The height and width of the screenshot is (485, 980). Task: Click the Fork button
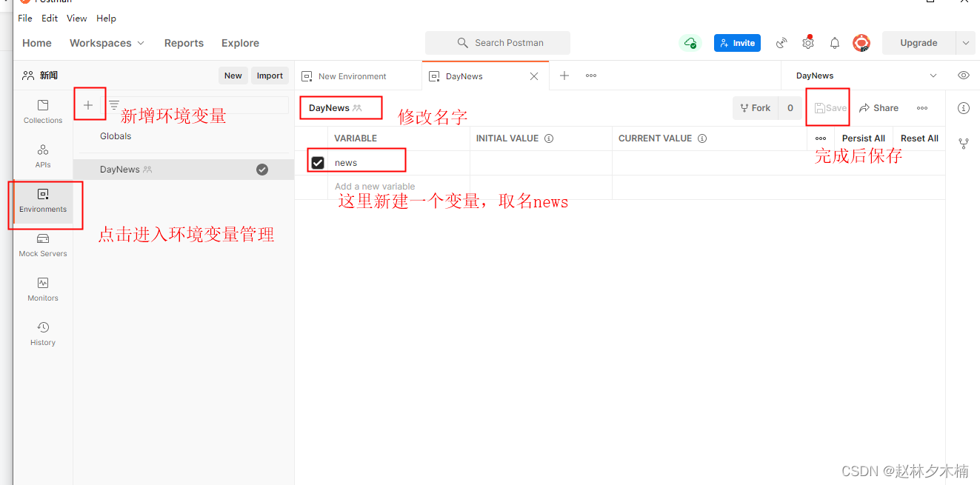pos(756,108)
